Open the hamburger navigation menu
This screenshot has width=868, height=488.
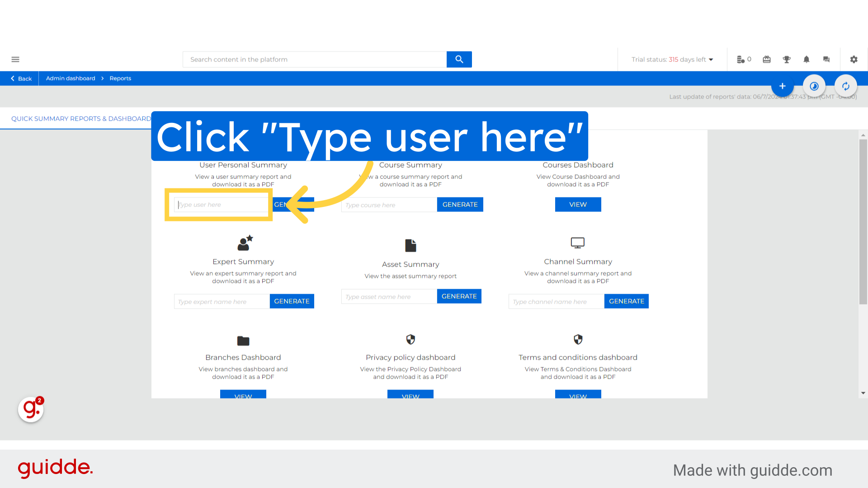pyautogui.click(x=15, y=59)
